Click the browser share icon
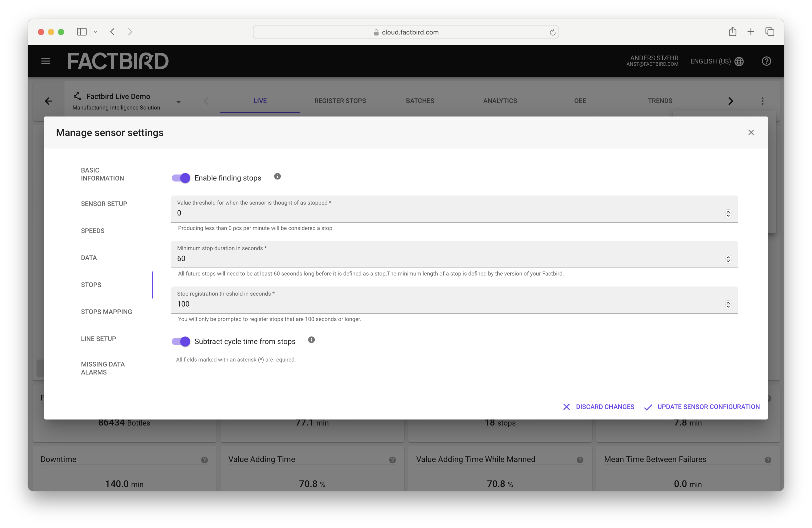The height and width of the screenshot is (528, 812). coord(732,32)
